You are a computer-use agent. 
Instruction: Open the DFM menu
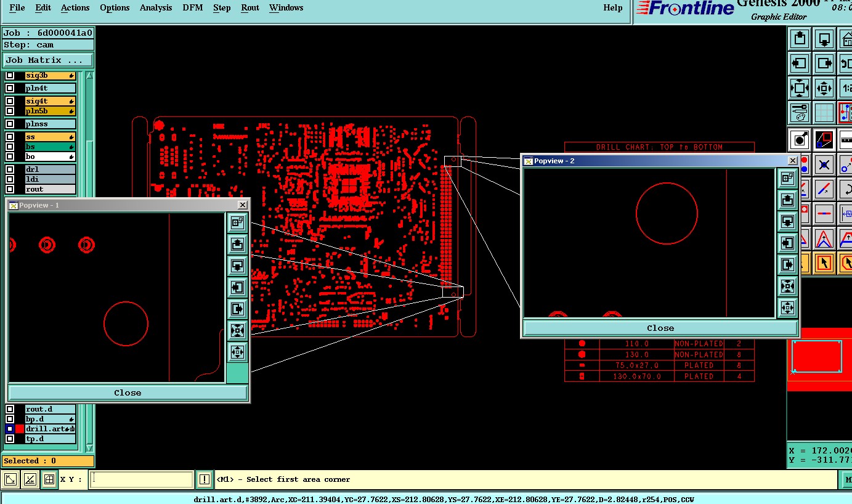(193, 8)
